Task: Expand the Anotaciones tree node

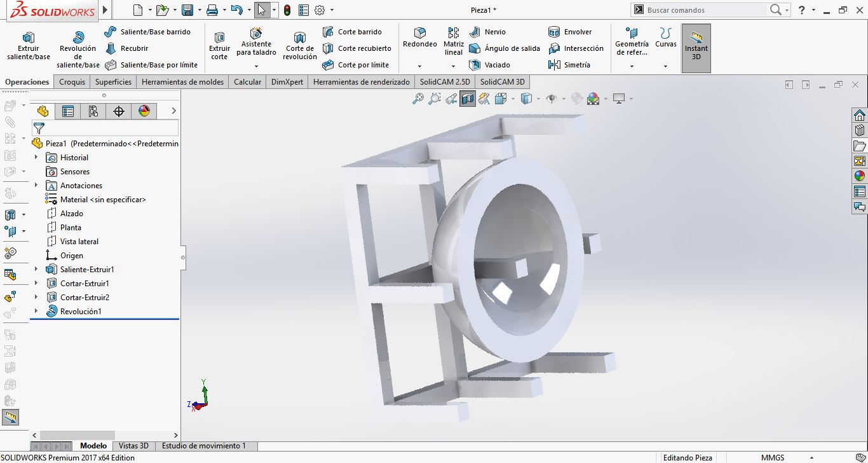Action: tap(36, 185)
